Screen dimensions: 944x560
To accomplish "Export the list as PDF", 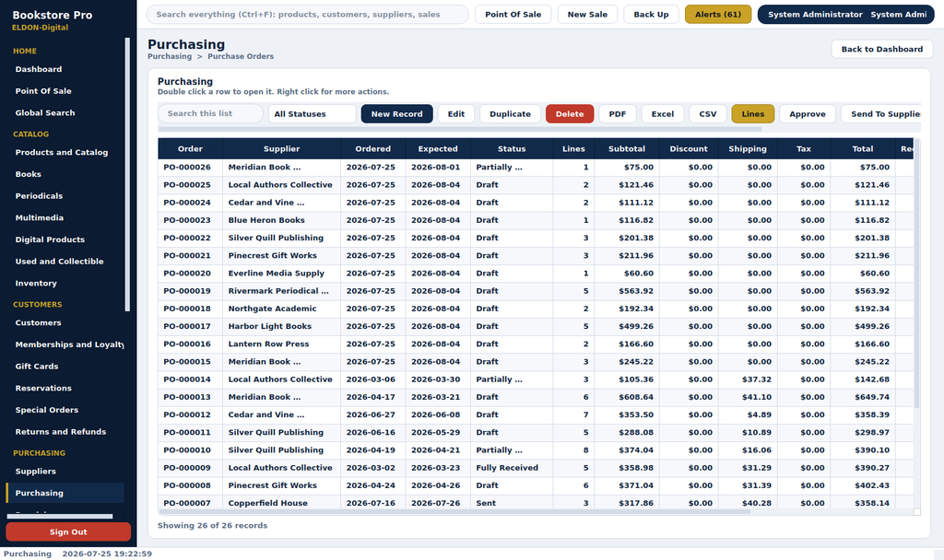I will pyautogui.click(x=617, y=113).
